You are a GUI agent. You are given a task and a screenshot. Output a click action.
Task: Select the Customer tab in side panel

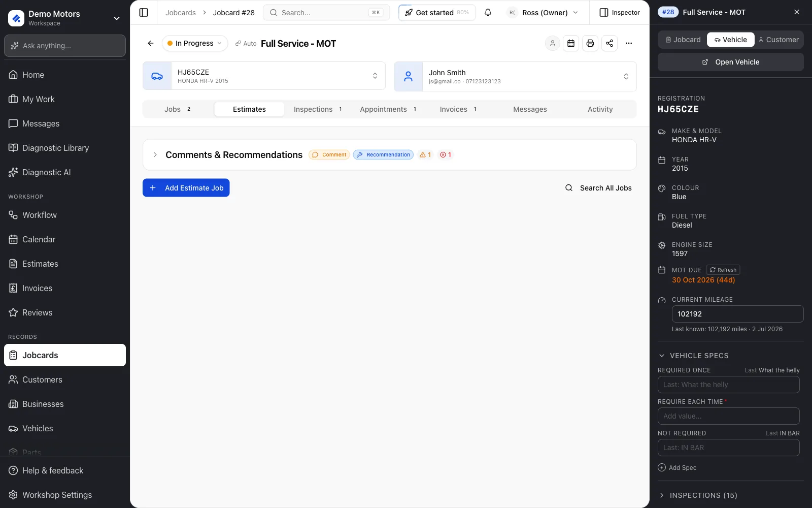coord(779,40)
